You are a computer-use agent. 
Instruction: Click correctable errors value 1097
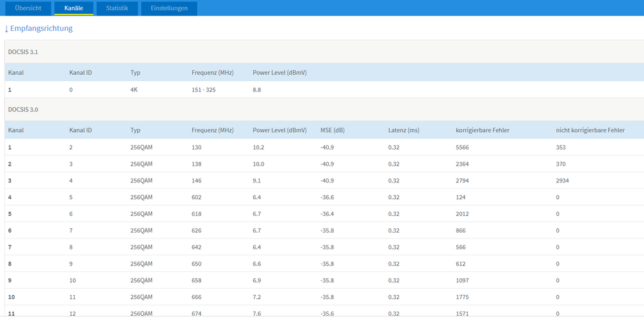[x=462, y=280]
